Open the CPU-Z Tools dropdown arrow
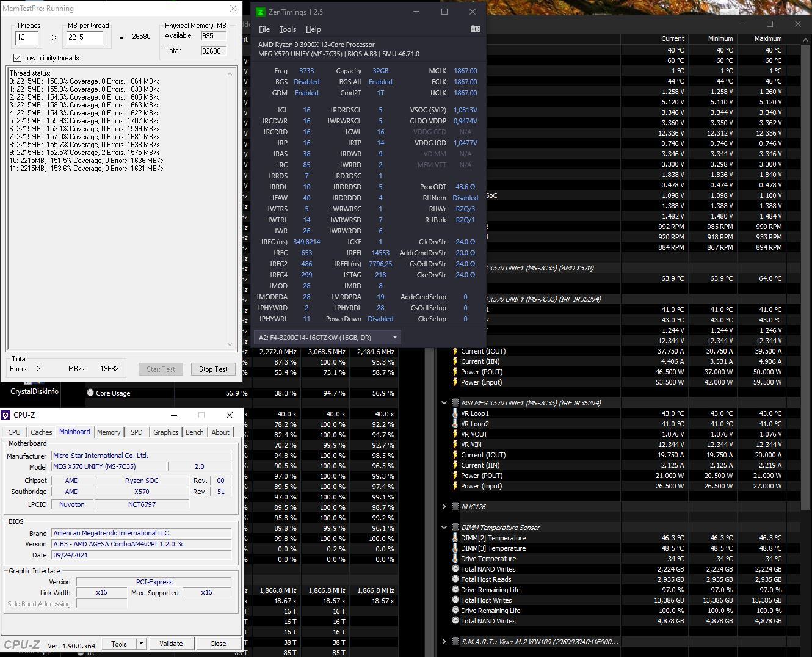Screen dimensions: 812x657 (141, 644)
